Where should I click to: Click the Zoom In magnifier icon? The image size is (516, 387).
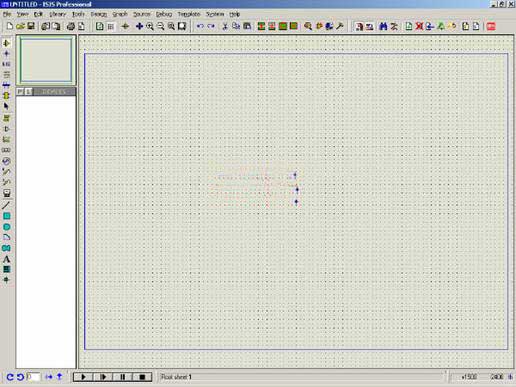150,26
